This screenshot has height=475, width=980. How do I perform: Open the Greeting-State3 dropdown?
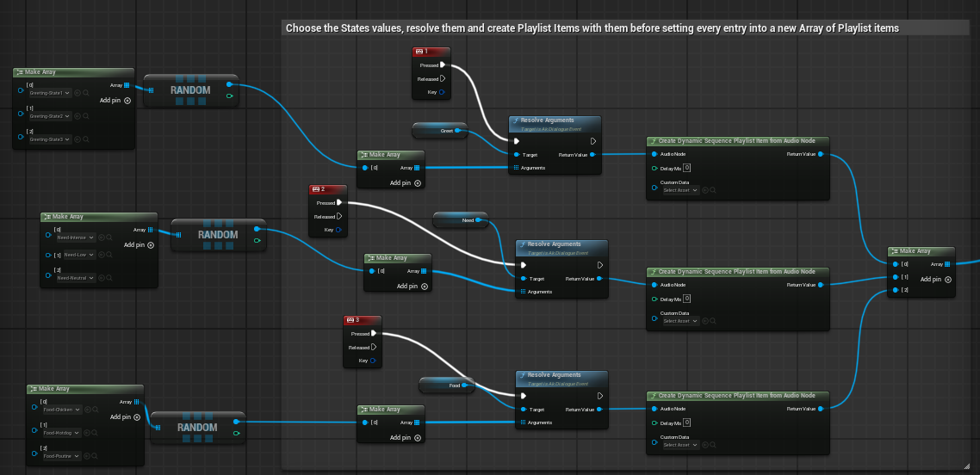click(x=51, y=139)
